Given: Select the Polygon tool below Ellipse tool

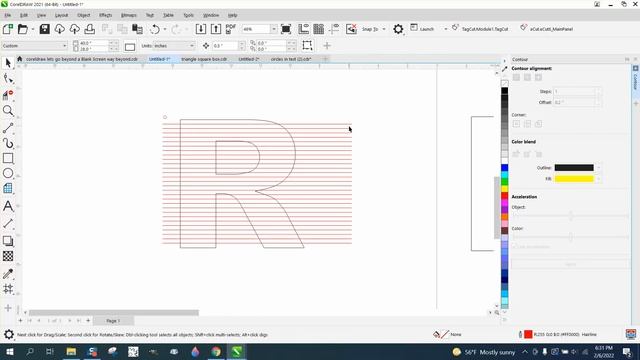Looking at the screenshot, I should point(8,188).
